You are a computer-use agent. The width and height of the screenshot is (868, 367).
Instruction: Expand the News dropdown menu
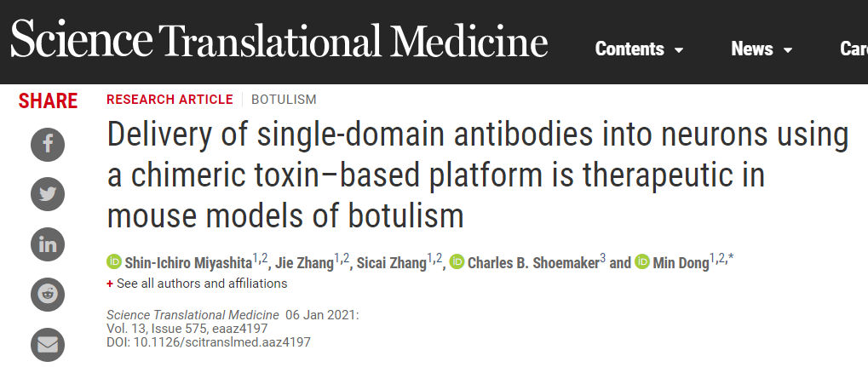762,49
